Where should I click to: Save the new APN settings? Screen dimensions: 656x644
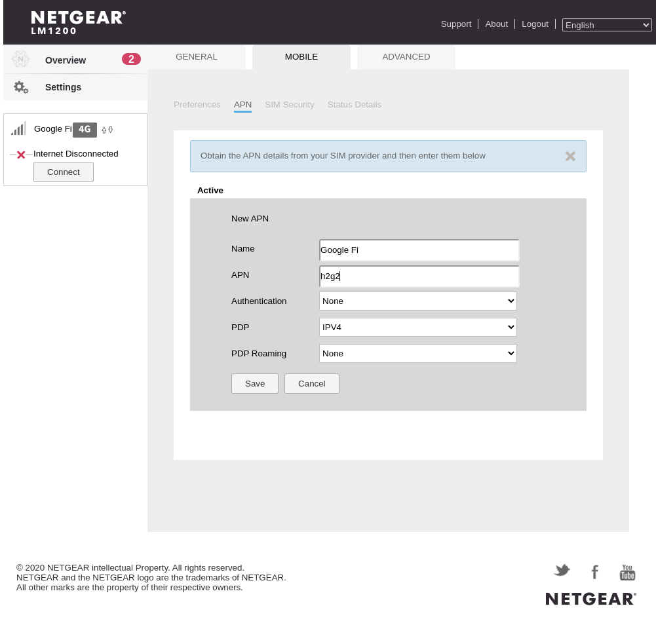pyautogui.click(x=254, y=384)
